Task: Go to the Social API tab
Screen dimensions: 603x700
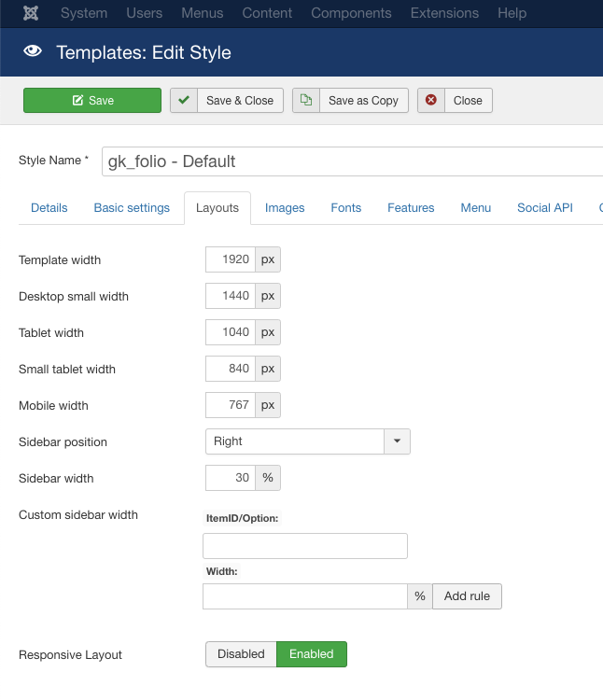Action: 544,208
